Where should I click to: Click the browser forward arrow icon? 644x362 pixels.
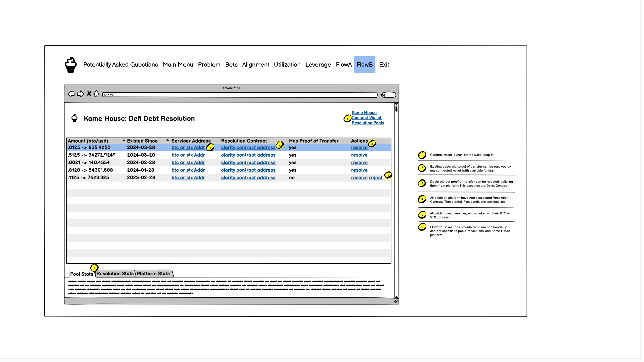click(80, 94)
